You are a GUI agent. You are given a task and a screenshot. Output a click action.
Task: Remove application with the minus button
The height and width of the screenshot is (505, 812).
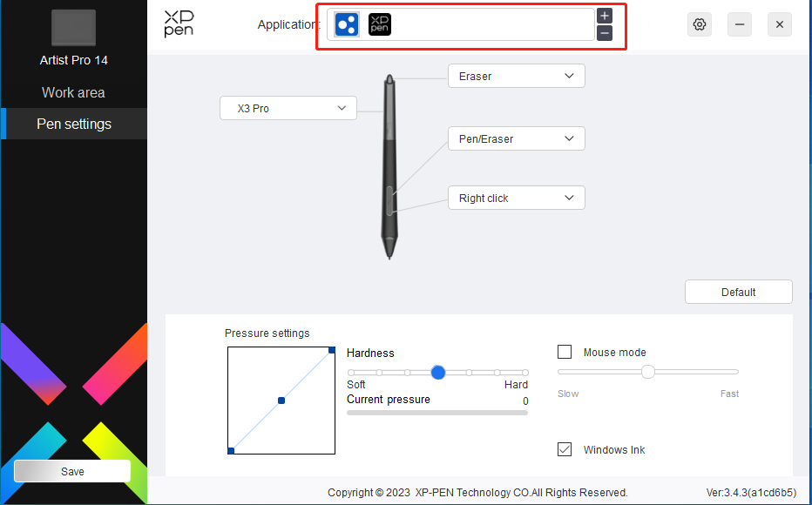pos(605,33)
